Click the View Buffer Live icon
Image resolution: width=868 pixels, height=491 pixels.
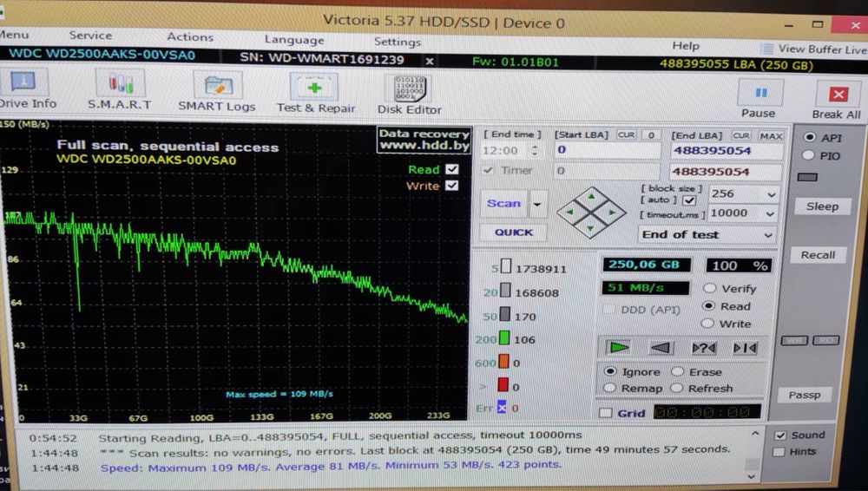(766, 49)
